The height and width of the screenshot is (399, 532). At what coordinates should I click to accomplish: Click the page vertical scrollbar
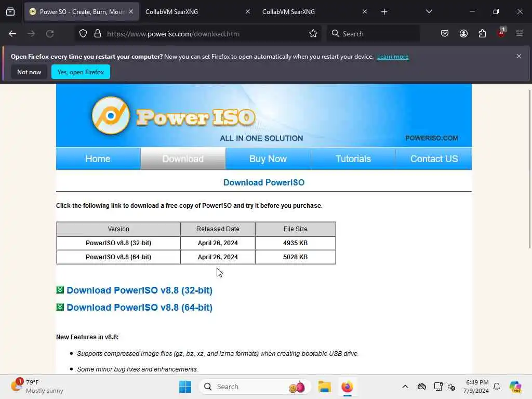coord(529,169)
